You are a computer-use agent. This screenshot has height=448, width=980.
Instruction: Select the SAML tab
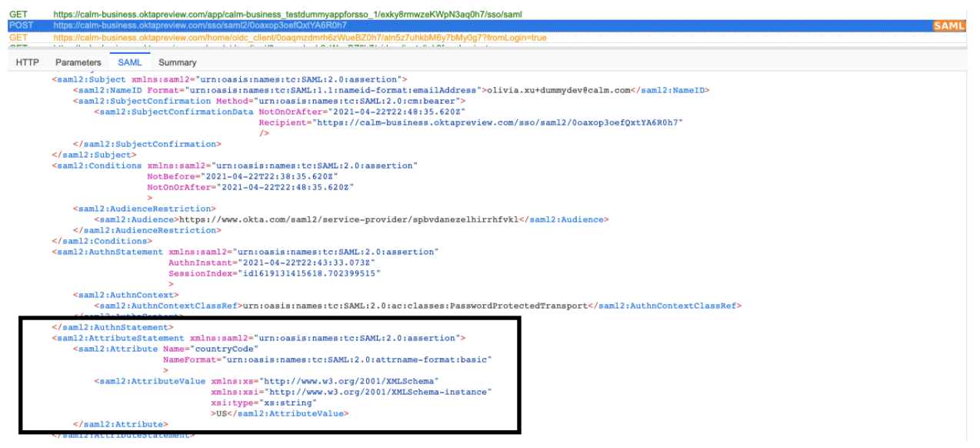pos(130,62)
